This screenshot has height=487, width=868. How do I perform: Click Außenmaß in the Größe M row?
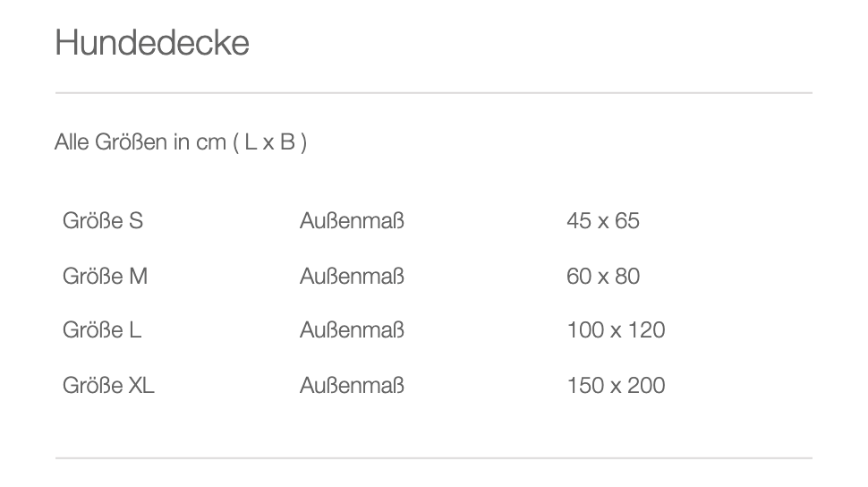pyautogui.click(x=352, y=276)
